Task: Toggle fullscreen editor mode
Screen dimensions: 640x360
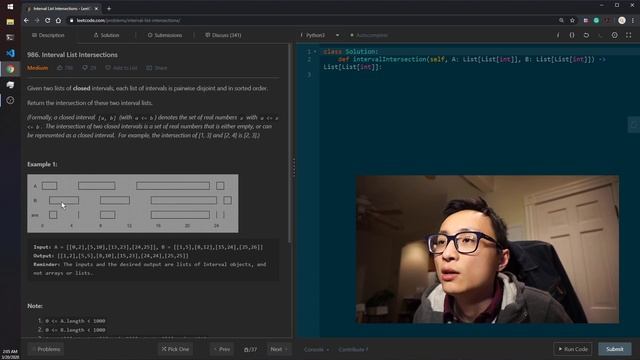Action: click(x=629, y=35)
